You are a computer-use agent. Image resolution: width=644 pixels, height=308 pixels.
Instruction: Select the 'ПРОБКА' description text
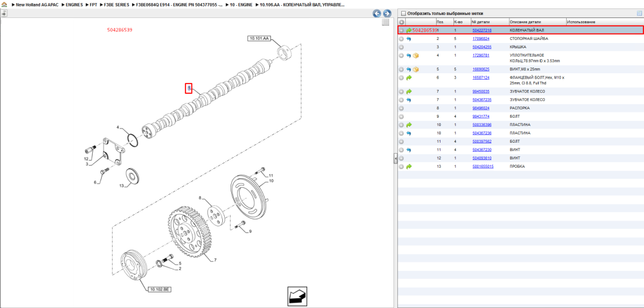point(517,167)
